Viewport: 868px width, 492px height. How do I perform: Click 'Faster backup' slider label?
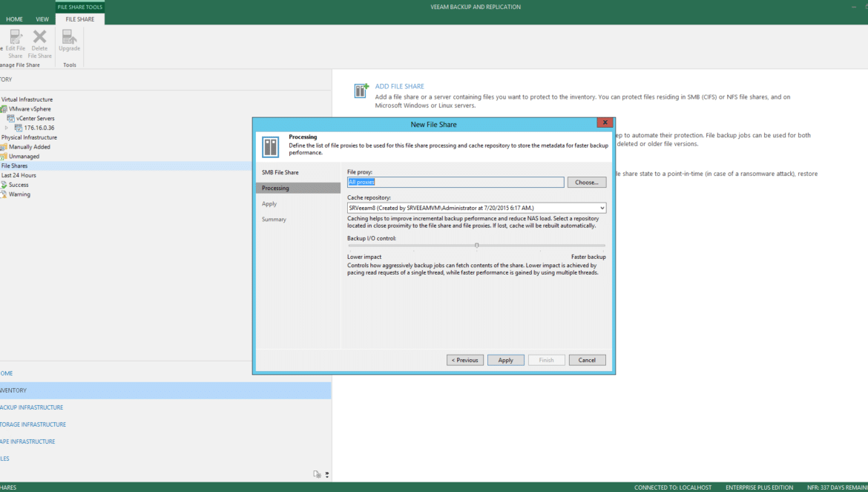(x=588, y=257)
